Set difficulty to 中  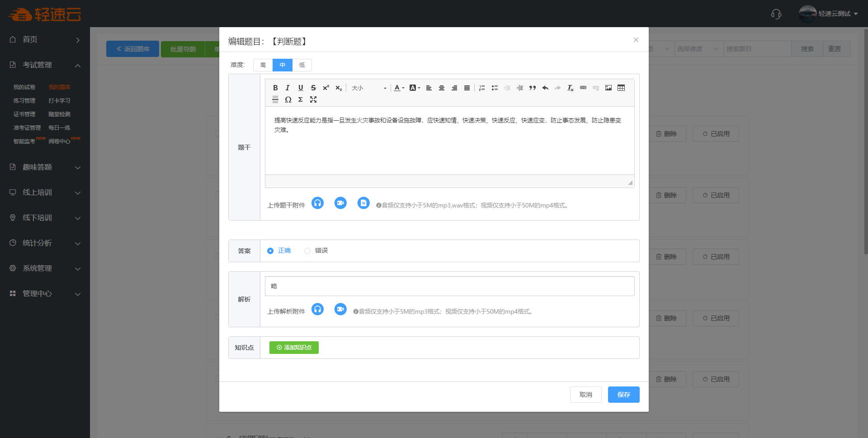coord(283,65)
